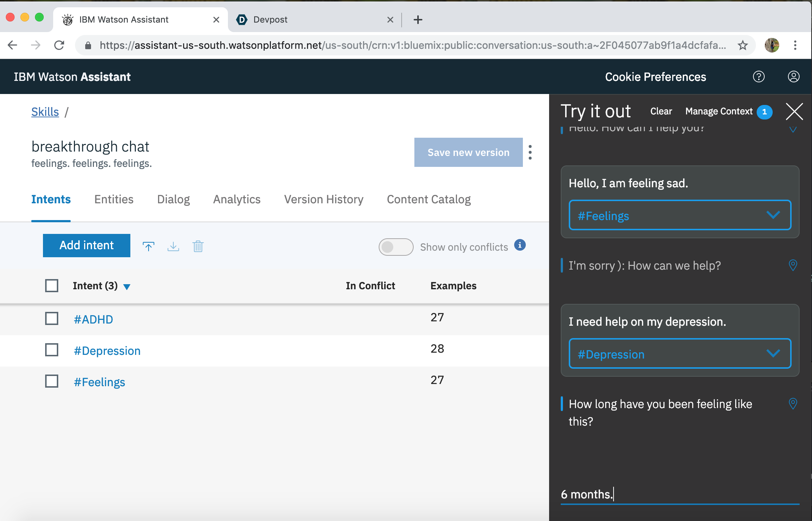Screen dimensions: 812x521
Task: Toggle Show only conflicts switch
Action: point(396,247)
